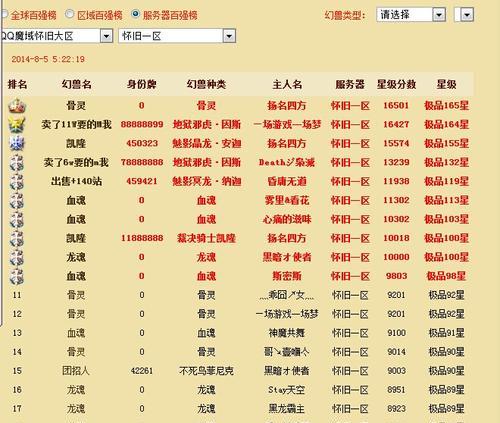
Task: Click the timestamp 2014-8-5 5:22:19
Action: [x=48, y=59]
